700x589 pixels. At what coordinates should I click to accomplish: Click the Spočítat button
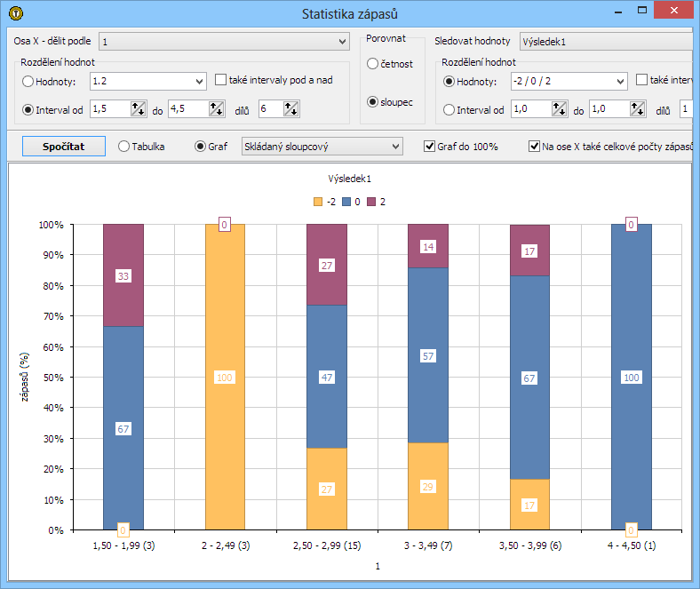[64, 147]
